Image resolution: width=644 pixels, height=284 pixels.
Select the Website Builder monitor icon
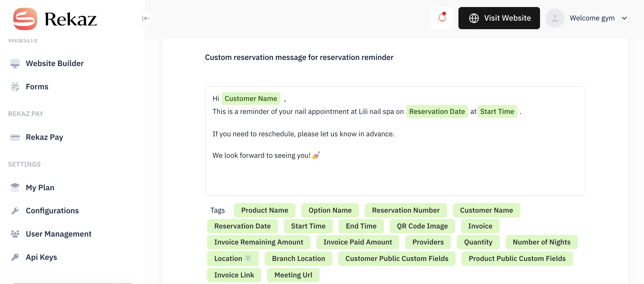point(15,63)
